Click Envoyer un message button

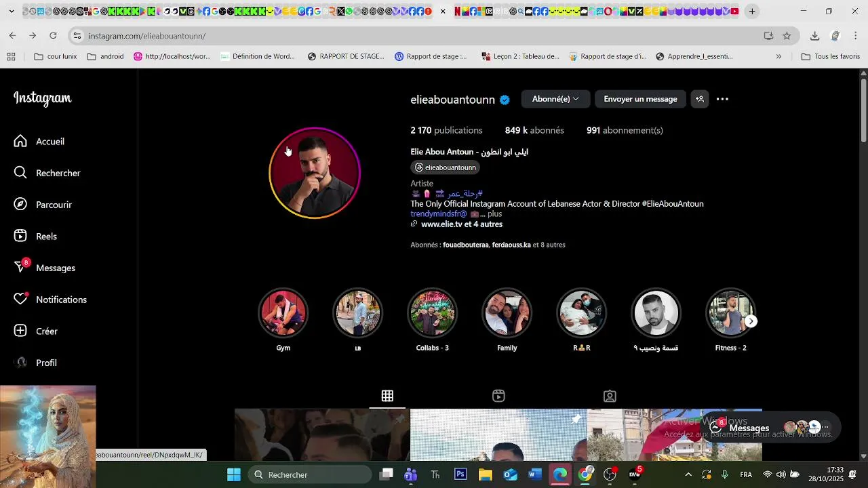tap(640, 99)
